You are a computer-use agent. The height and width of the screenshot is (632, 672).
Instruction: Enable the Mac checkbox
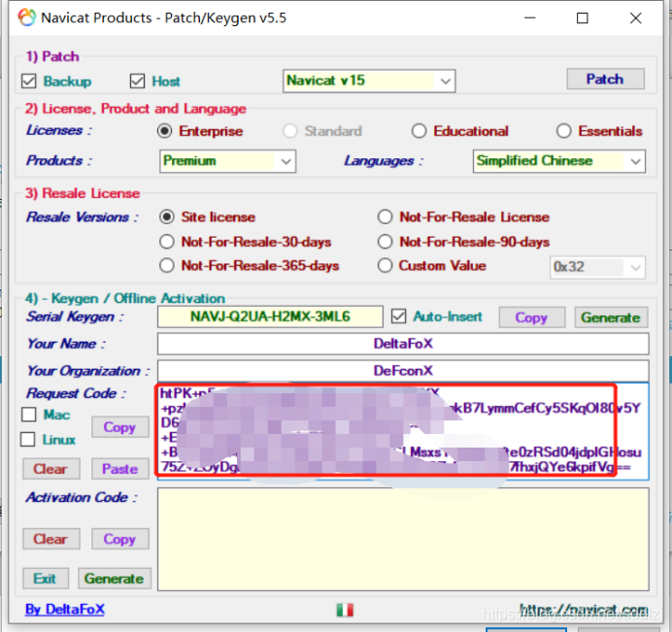pos(29,415)
